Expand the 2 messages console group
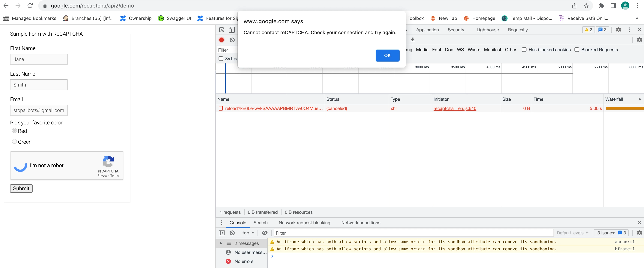The width and height of the screenshot is (644, 268). [x=221, y=243]
